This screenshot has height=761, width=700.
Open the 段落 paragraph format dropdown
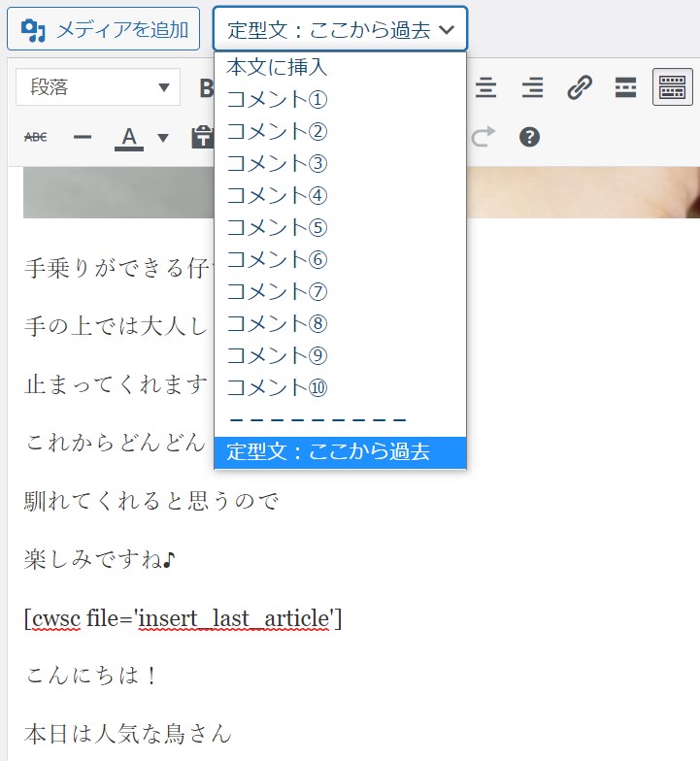click(x=98, y=87)
